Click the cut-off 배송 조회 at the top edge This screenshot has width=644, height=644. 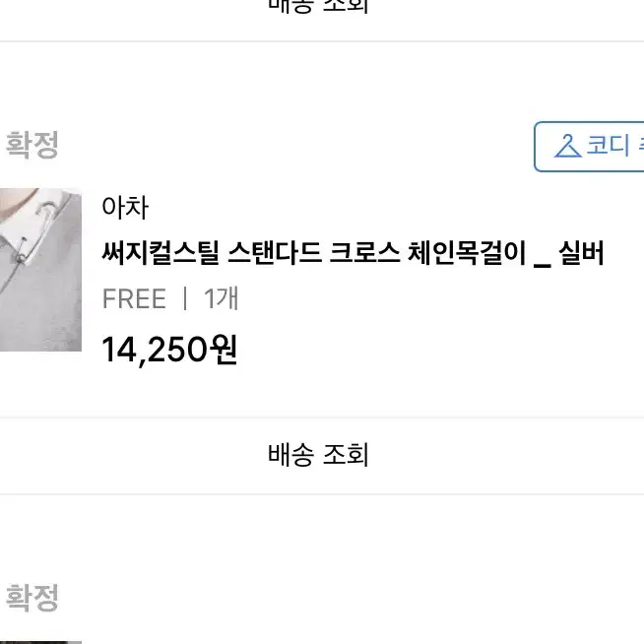tap(318, 6)
